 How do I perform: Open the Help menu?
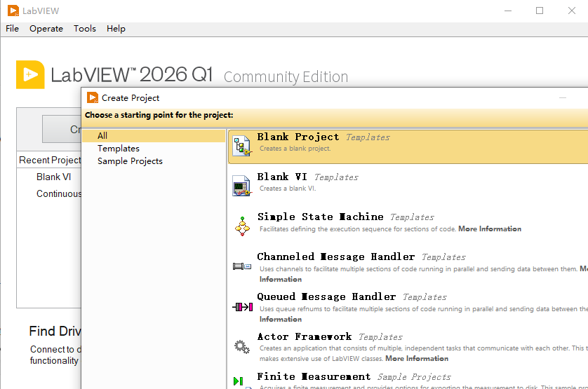[116, 29]
